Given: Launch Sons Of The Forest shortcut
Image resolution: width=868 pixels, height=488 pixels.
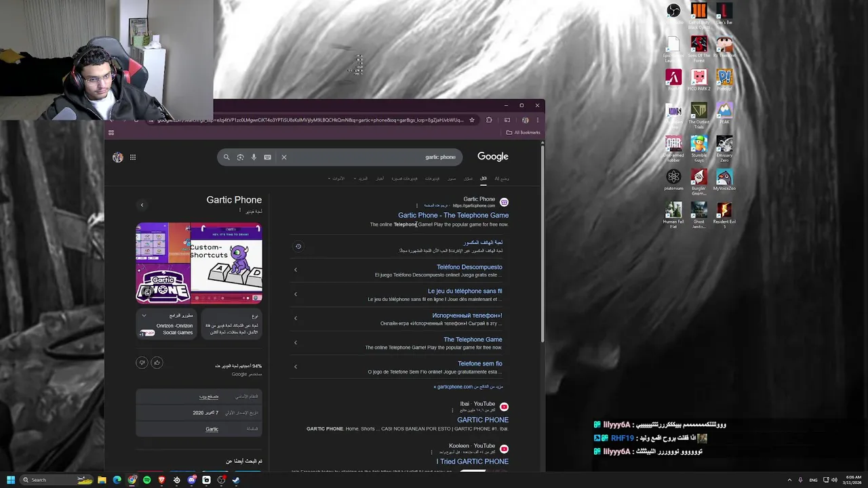Looking at the screenshot, I should click(699, 49).
